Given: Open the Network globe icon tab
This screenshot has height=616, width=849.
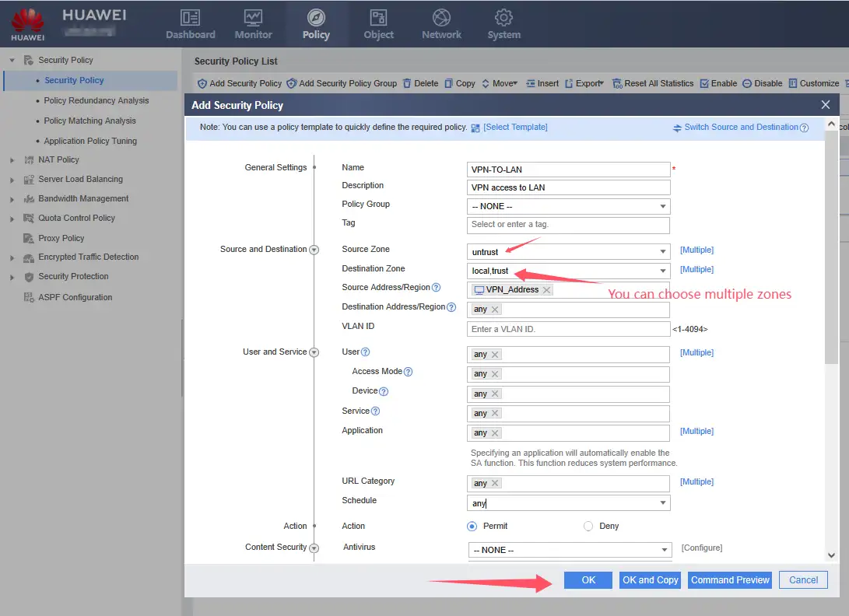Looking at the screenshot, I should coord(441,18).
